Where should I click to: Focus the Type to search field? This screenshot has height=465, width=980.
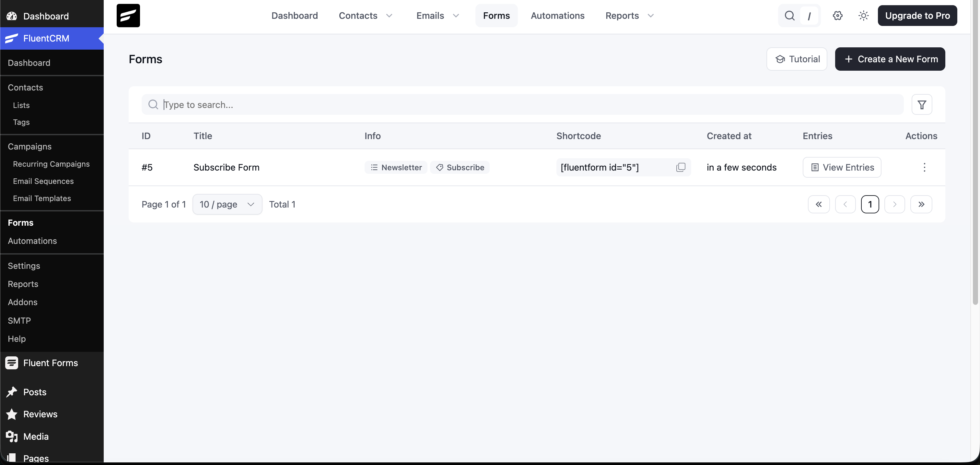523,105
